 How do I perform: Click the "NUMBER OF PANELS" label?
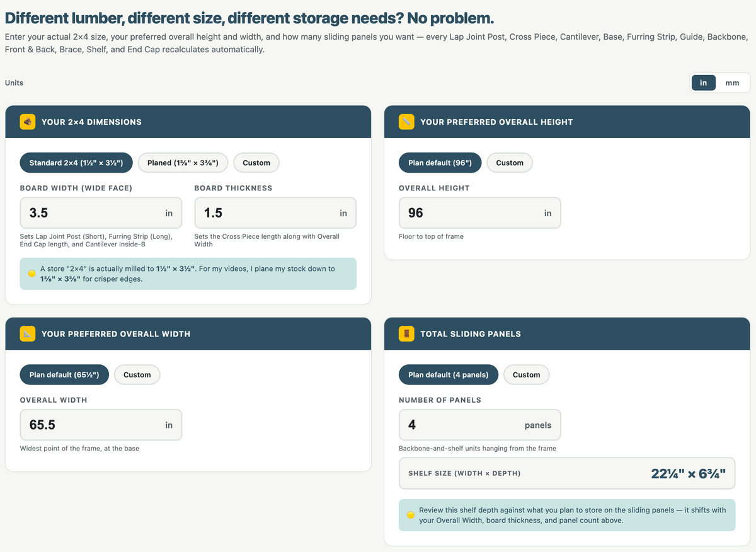pyautogui.click(x=440, y=400)
